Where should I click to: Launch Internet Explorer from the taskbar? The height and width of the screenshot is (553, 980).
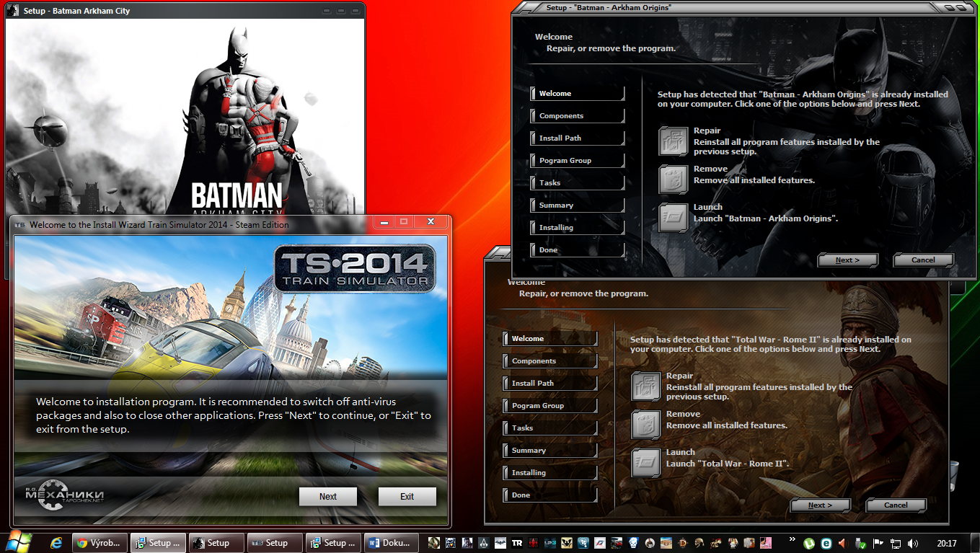56,543
